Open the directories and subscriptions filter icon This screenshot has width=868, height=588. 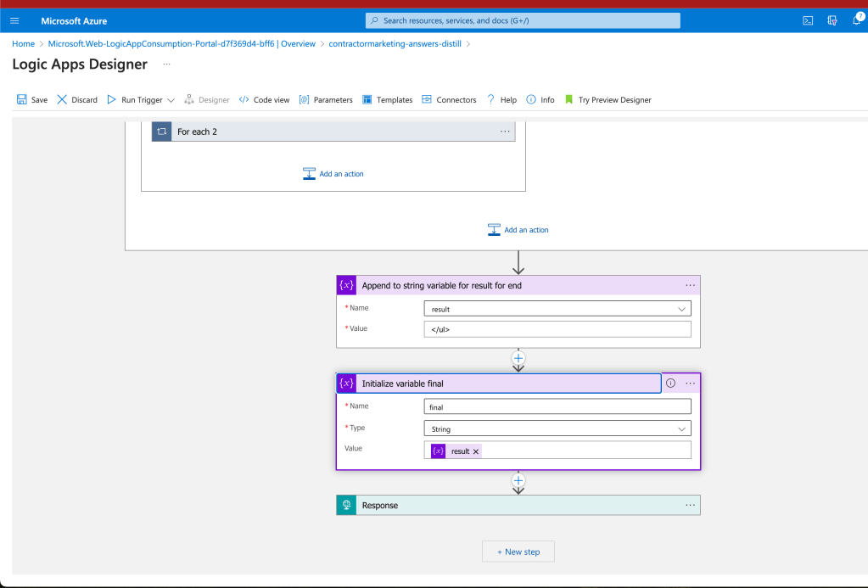(832, 20)
